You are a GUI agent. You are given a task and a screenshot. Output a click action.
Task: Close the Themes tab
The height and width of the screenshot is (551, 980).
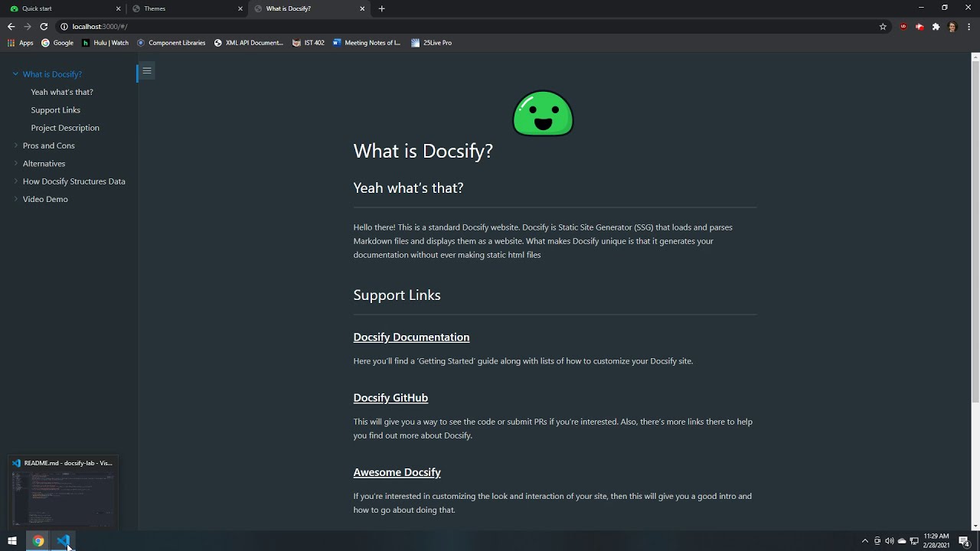[240, 8]
